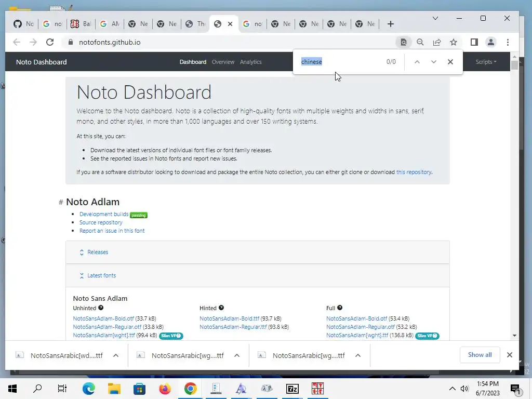Click the Noto Dashboard brand link

42,62
